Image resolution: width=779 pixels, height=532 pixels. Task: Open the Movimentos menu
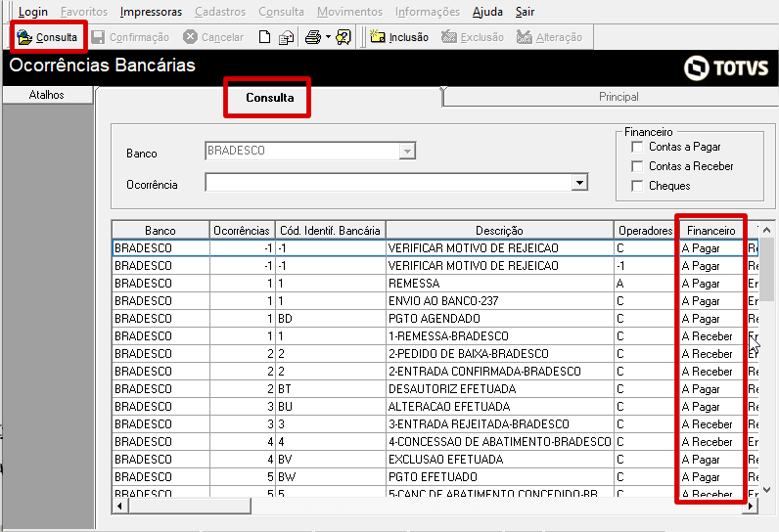click(349, 12)
